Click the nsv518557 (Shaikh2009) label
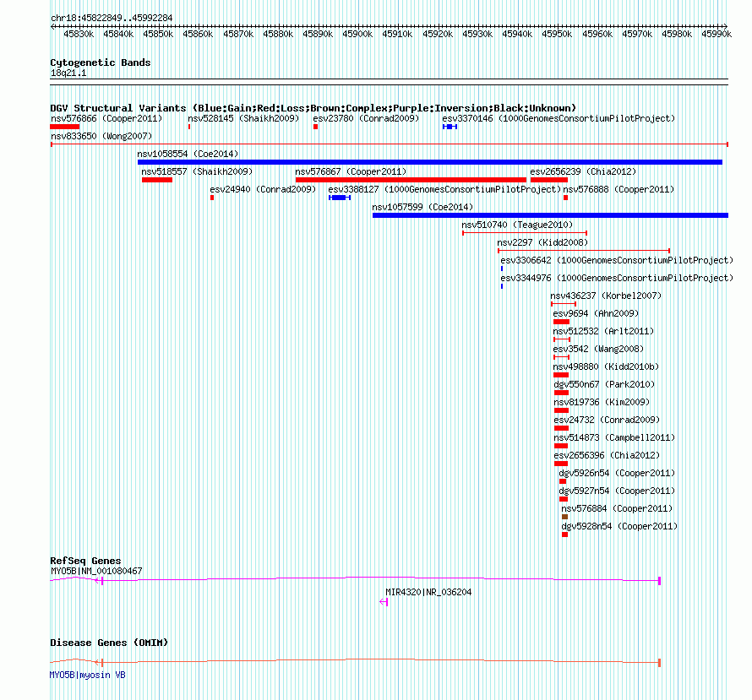This screenshot has width=752, height=700. point(197,171)
